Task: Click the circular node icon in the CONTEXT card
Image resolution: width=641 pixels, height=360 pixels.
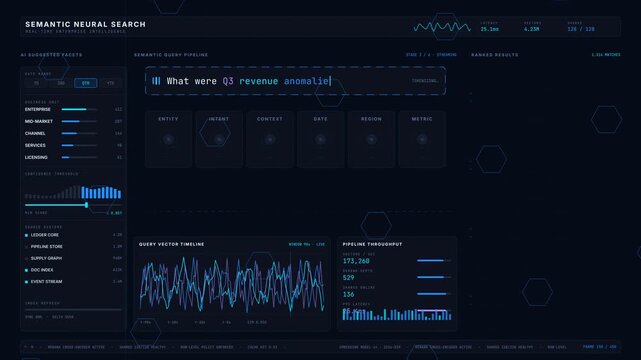Action: click(270, 139)
